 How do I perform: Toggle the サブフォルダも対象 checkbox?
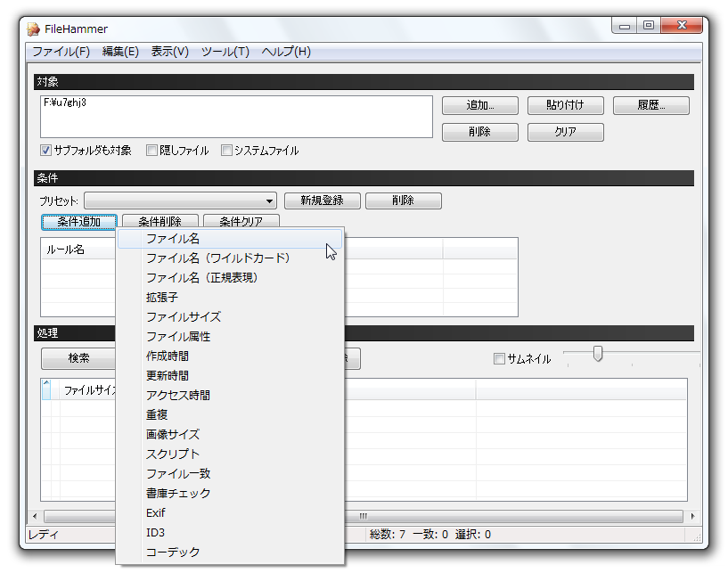45,151
